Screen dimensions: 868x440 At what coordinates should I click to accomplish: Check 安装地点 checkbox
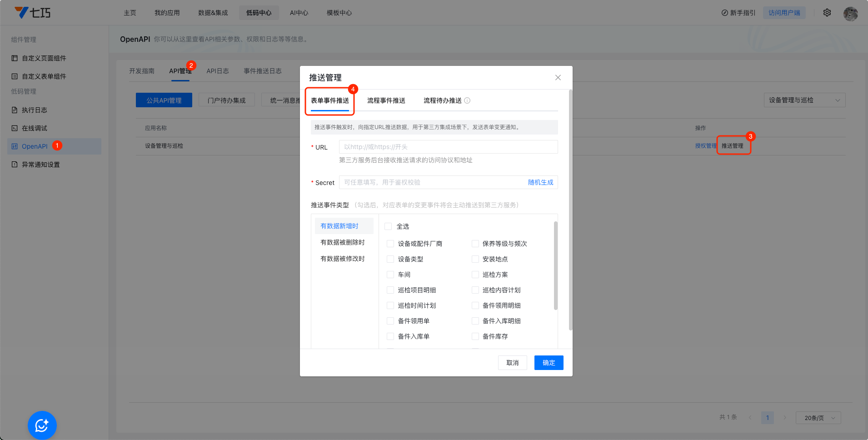475,259
